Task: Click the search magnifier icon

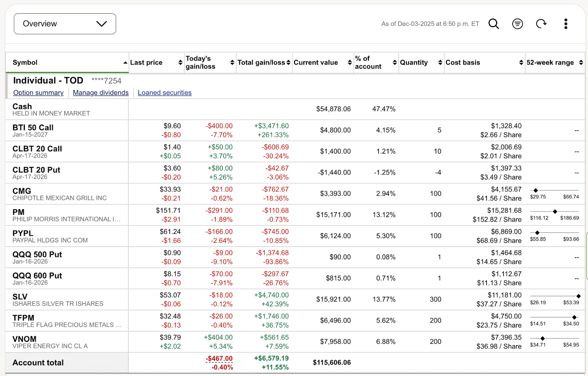Action: [494, 24]
